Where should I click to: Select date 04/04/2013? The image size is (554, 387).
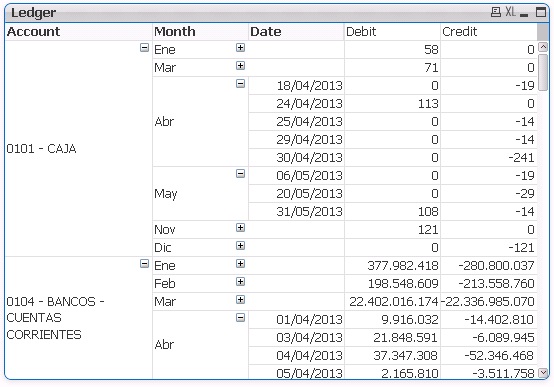point(296,356)
